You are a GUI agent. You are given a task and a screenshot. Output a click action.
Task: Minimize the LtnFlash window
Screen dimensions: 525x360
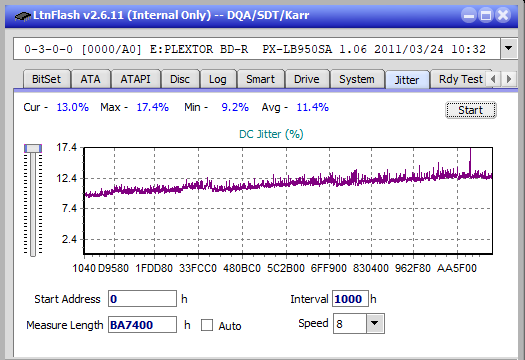point(469,15)
